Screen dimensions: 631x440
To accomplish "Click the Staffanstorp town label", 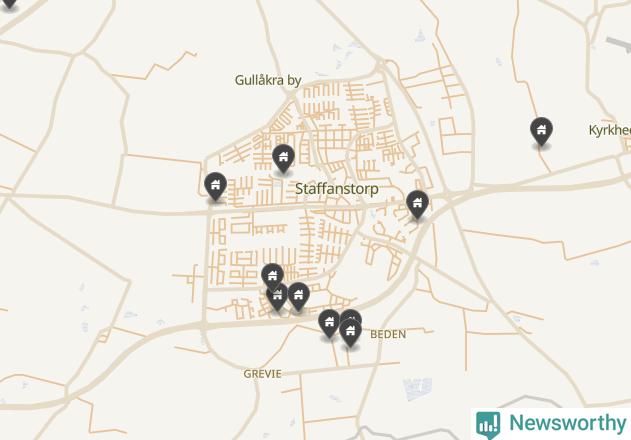I will tap(337, 188).
